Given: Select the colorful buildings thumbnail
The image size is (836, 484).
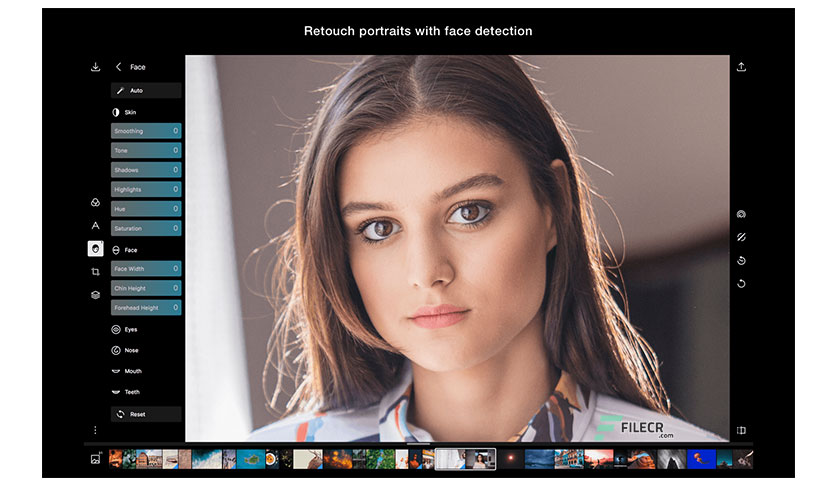Looking at the screenshot, I should [569, 459].
